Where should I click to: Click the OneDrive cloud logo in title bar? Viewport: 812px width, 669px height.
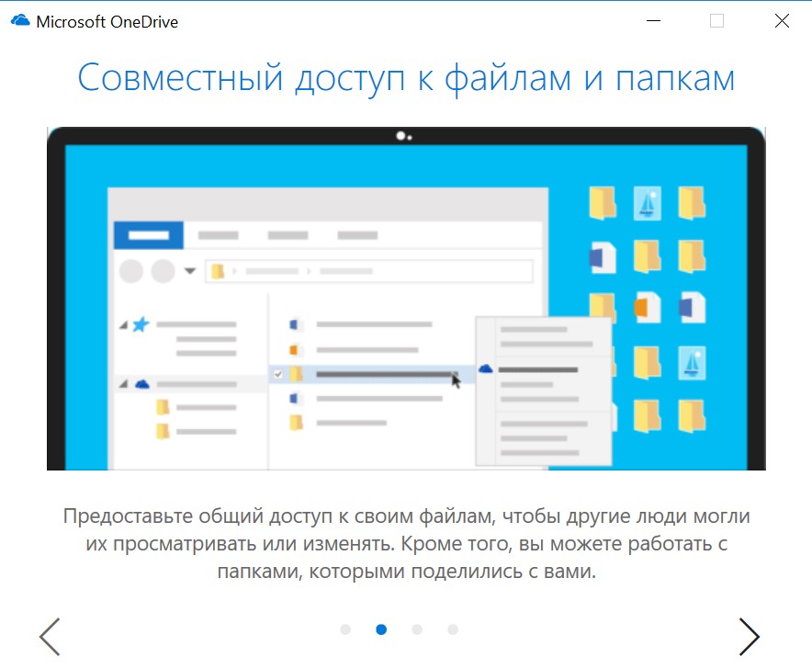[20, 21]
